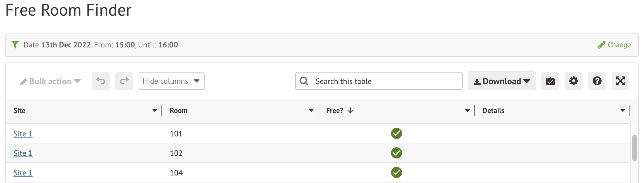Click the Search this table field
The image size is (644, 183).
385,81
